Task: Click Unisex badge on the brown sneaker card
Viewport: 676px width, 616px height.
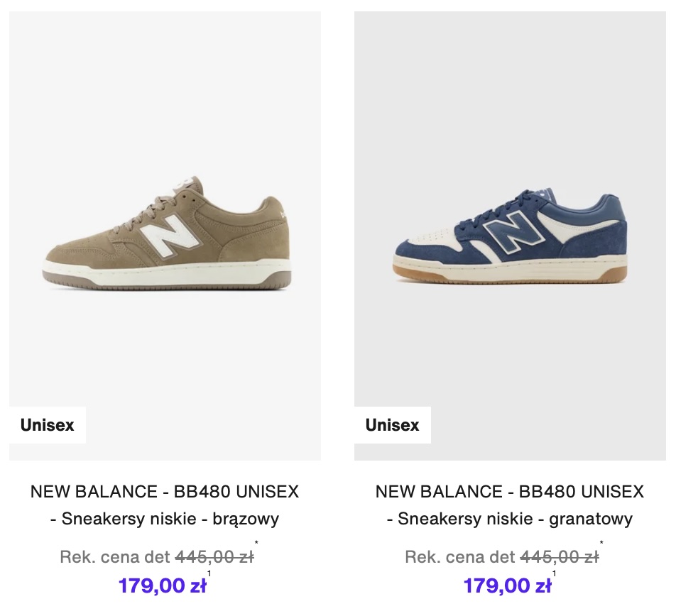Action: 48,425
